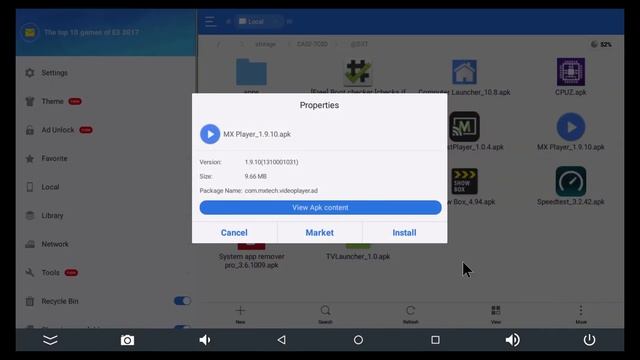Toggle the Recycle Bin switch

tap(182, 301)
